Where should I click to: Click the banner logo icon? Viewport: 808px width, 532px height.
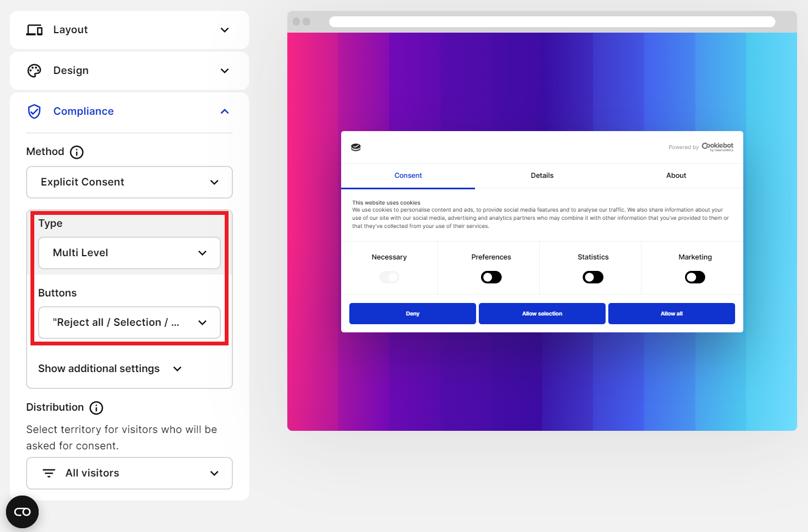point(356,147)
